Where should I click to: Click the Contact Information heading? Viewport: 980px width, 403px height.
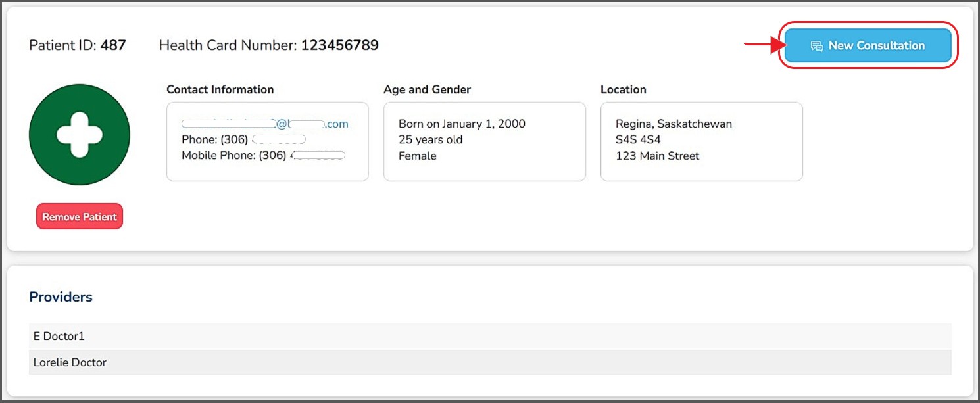tap(220, 89)
